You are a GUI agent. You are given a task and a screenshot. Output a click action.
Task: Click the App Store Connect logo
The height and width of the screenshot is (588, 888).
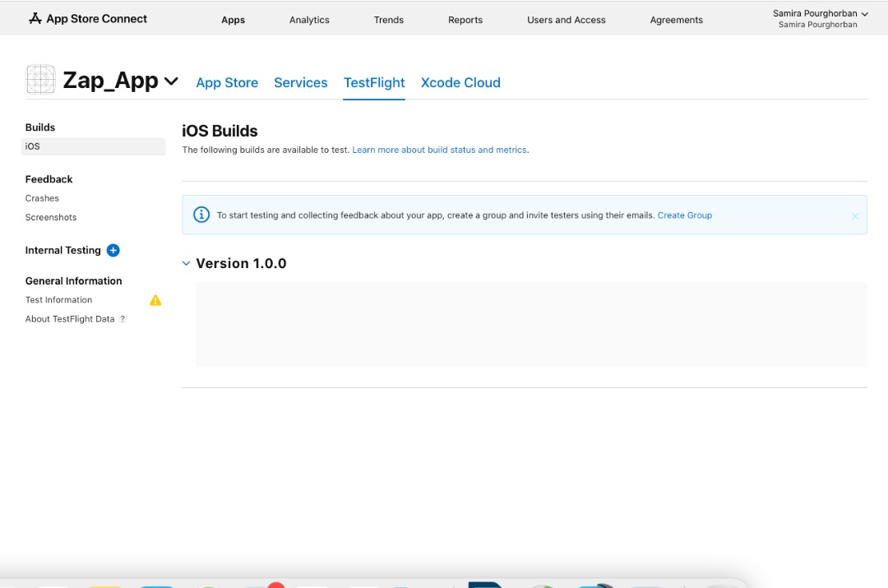pos(87,18)
